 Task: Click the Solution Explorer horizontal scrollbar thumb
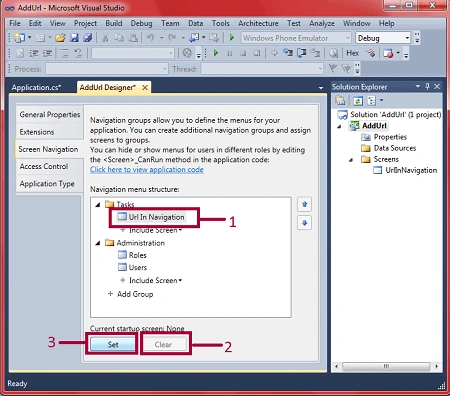[386, 366]
